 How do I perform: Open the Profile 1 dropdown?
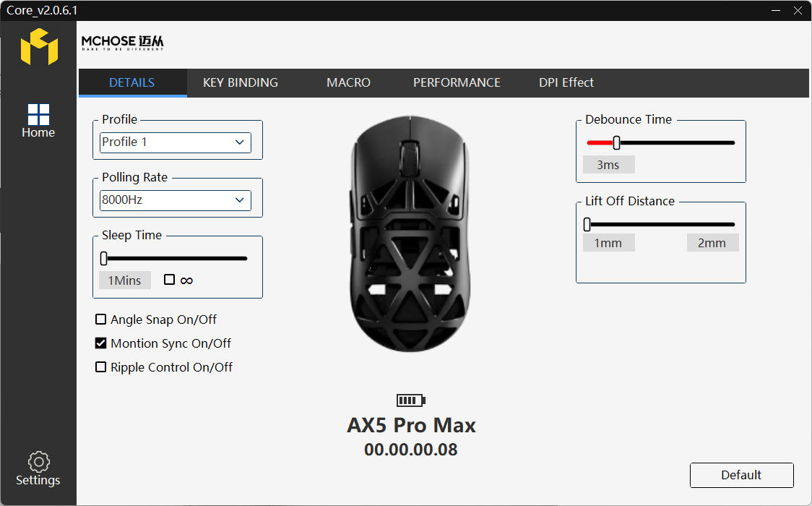175,142
